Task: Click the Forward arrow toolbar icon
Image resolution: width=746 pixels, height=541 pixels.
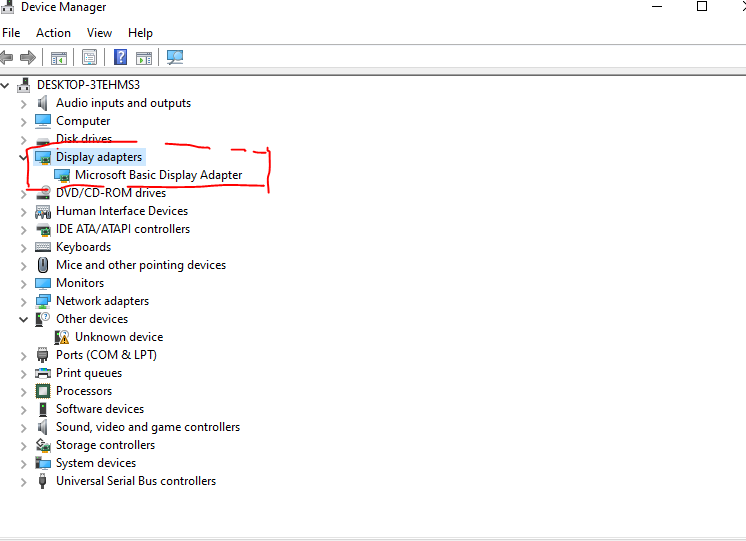Action: pyautogui.click(x=28, y=58)
